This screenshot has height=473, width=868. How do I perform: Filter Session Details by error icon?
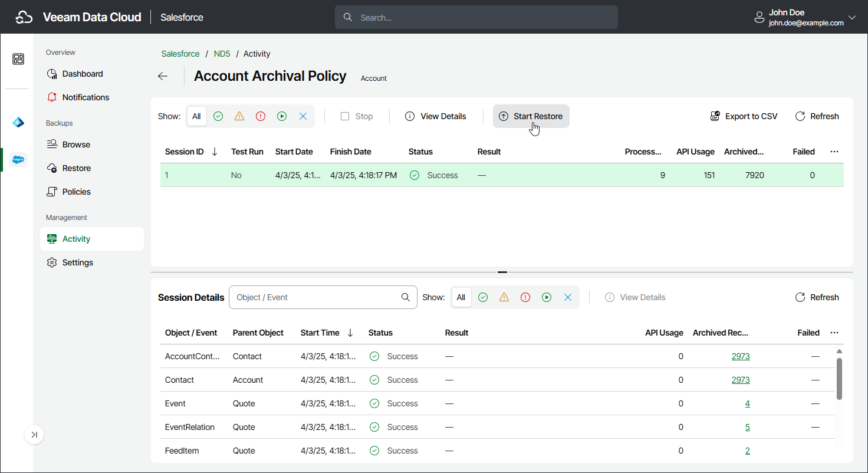point(525,297)
